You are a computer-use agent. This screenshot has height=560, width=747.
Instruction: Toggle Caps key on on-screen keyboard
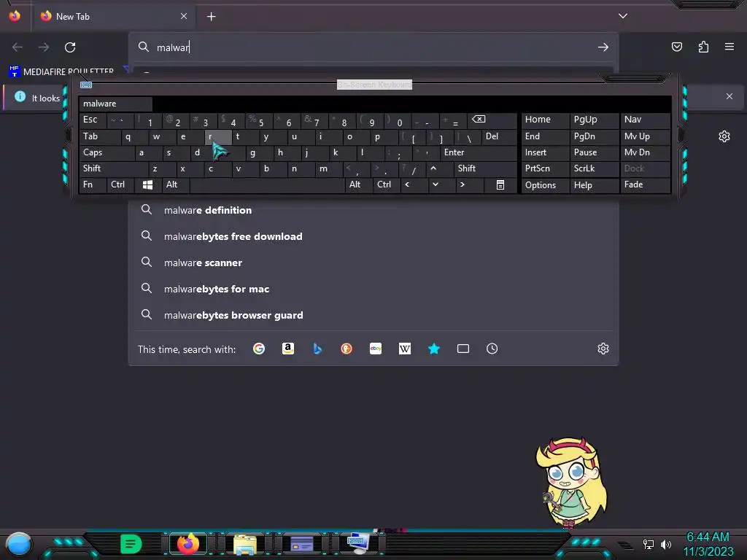click(107, 152)
